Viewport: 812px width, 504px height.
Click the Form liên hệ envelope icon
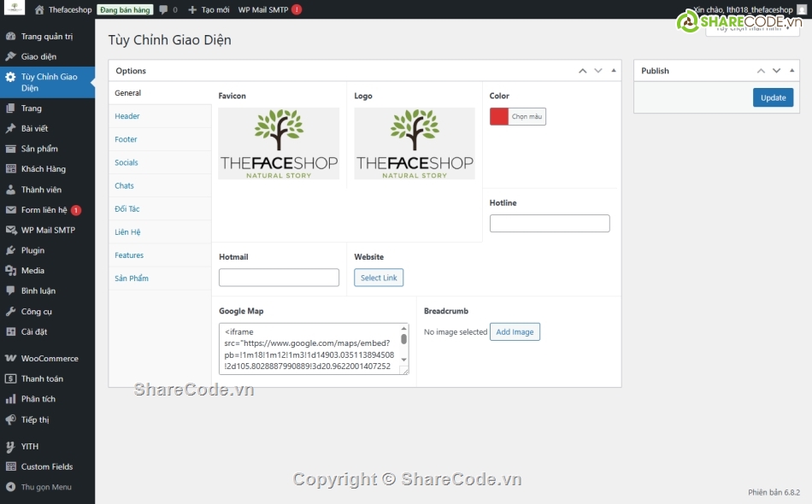[x=10, y=209]
